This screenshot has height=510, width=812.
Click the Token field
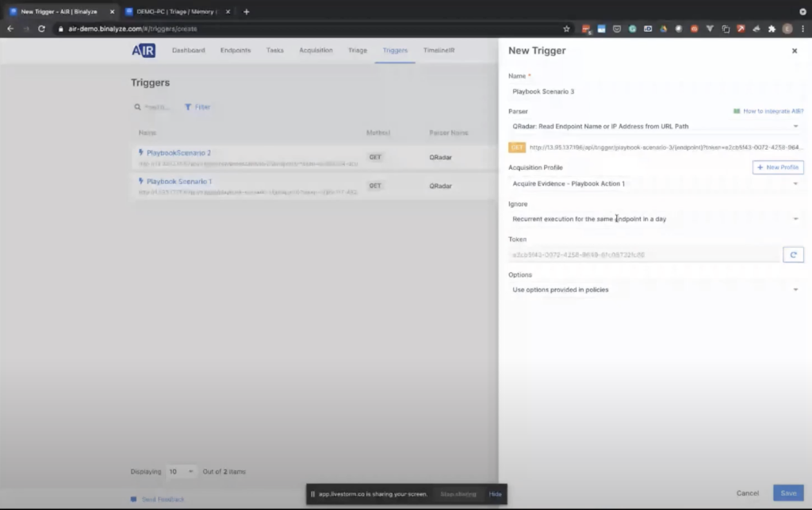pyautogui.click(x=644, y=255)
